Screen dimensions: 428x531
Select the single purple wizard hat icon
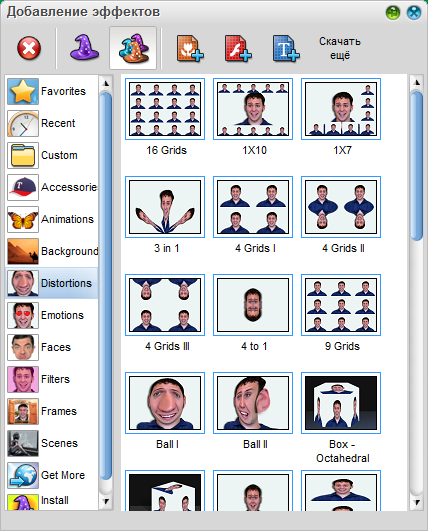[85, 47]
